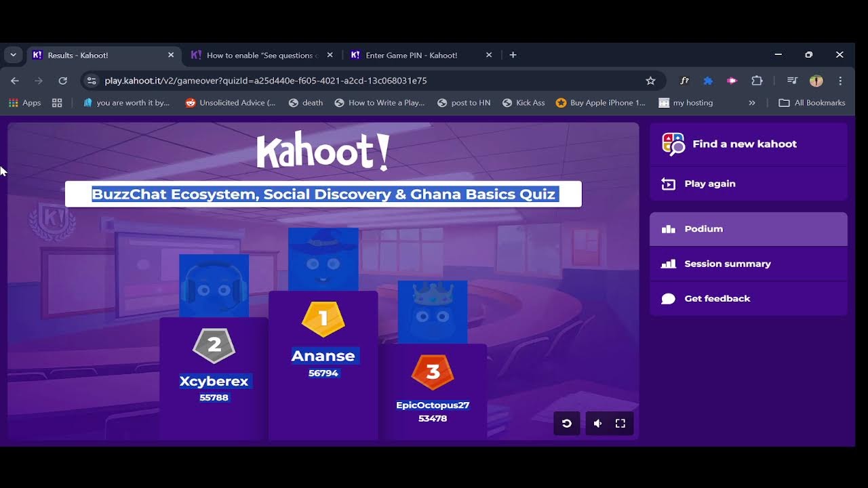Click the Find a new kahoot magnifier icon
Viewport: 868px width, 488px height.
point(673,144)
